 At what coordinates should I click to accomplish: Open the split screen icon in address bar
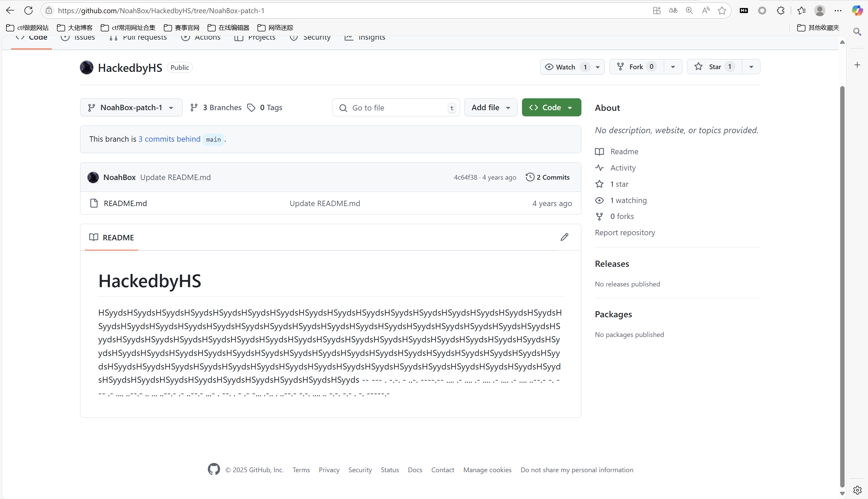pyautogui.click(x=656, y=11)
